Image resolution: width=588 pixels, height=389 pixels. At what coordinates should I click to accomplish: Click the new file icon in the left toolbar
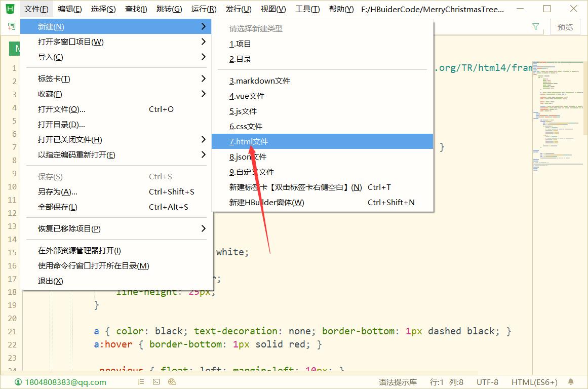pos(11,26)
